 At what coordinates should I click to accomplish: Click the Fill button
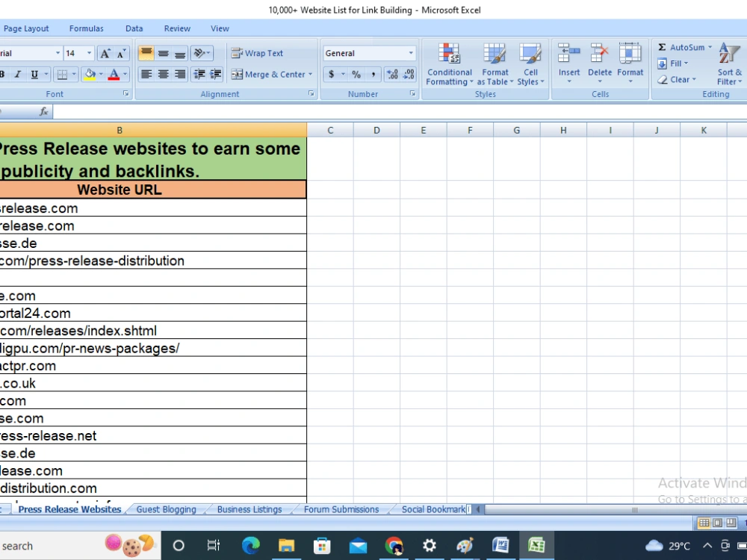click(673, 63)
